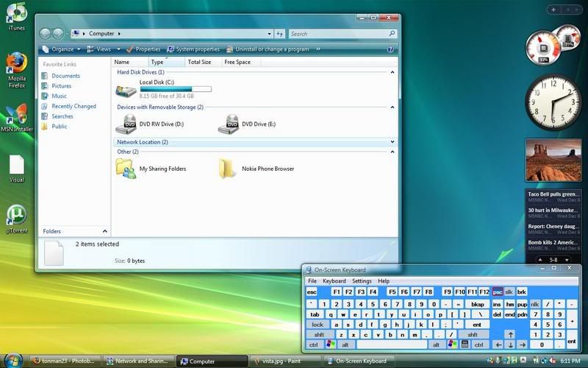The height and width of the screenshot is (368, 588).
Task: Click the desert slideshow gadget picture
Action: (553, 160)
